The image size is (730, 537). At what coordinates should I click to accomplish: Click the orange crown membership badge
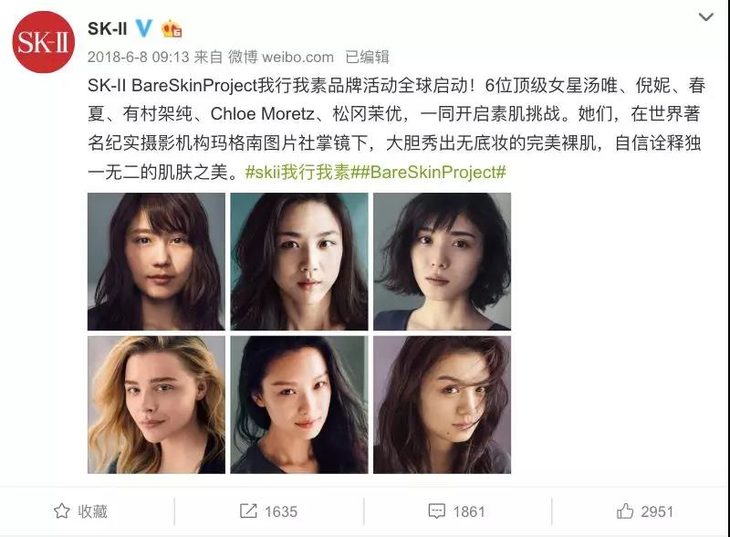click(171, 29)
